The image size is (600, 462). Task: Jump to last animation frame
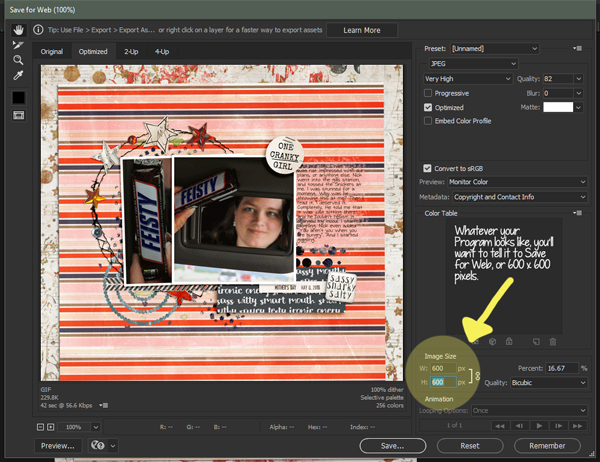point(577,426)
